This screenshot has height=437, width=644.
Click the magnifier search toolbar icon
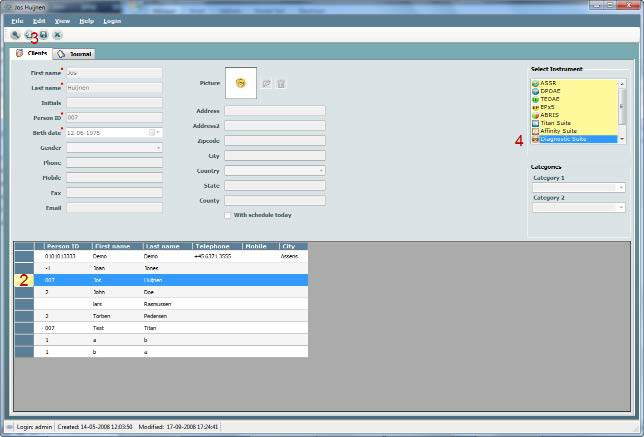click(x=15, y=35)
